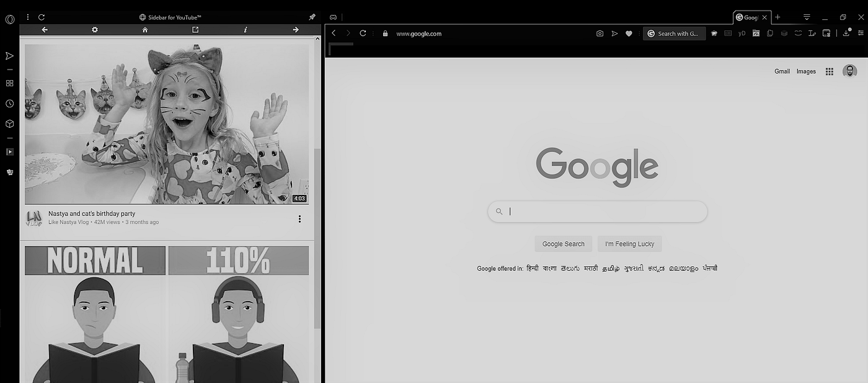This screenshot has height=383, width=868.
Task: Open bookmarks with the heart icon
Action: click(629, 34)
